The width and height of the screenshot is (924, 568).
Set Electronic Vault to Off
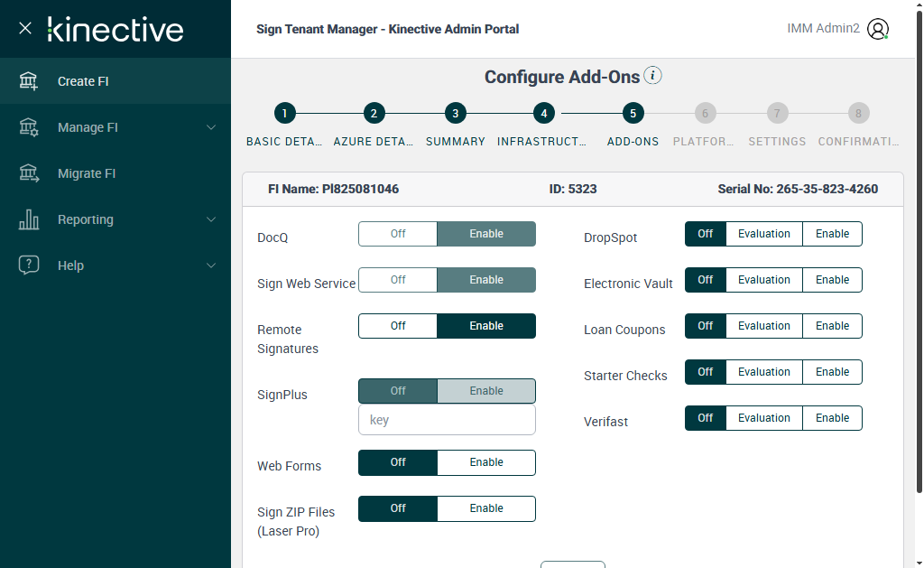[x=706, y=280]
